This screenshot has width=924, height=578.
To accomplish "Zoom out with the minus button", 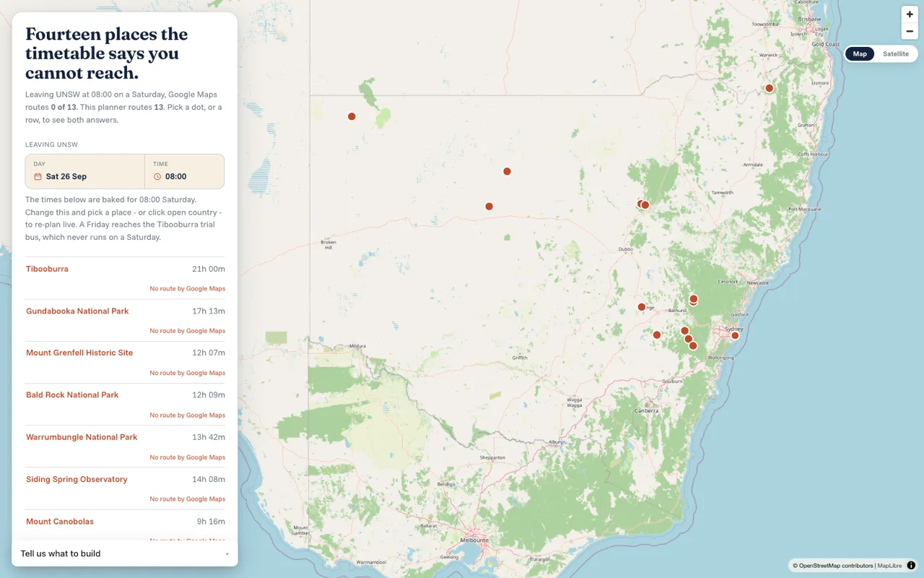I will click(910, 31).
